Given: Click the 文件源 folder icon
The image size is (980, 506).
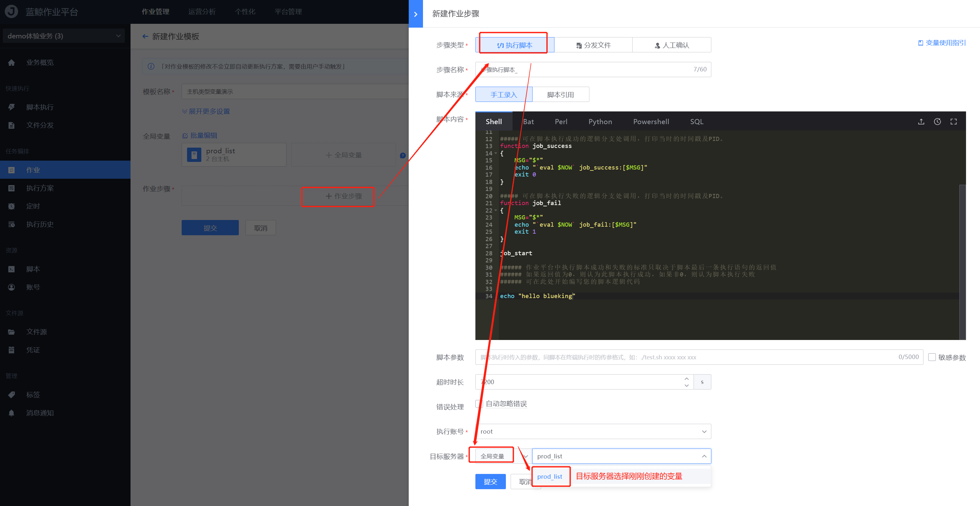Looking at the screenshot, I should coord(11,332).
